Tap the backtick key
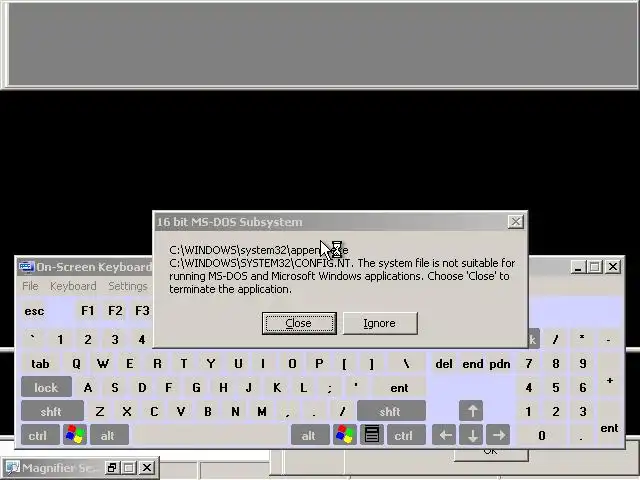The image size is (640, 480). (33, 339)
